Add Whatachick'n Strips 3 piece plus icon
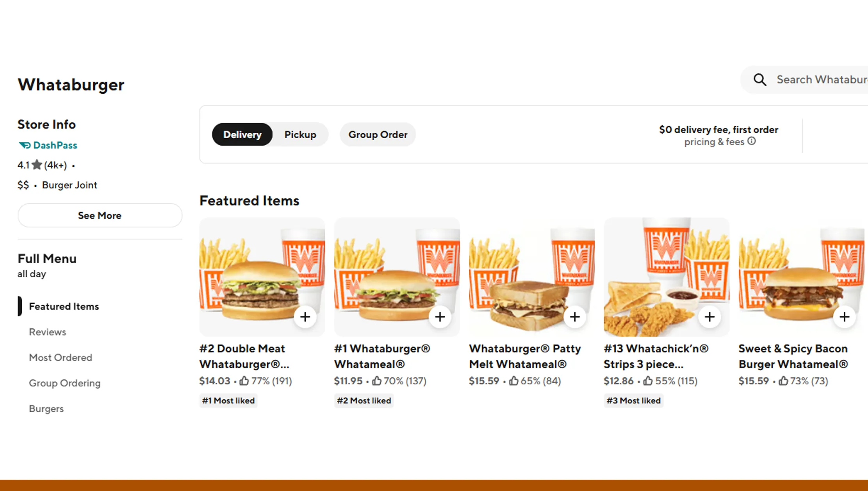Screen dimensions: 868x491 tap(709, 317)
